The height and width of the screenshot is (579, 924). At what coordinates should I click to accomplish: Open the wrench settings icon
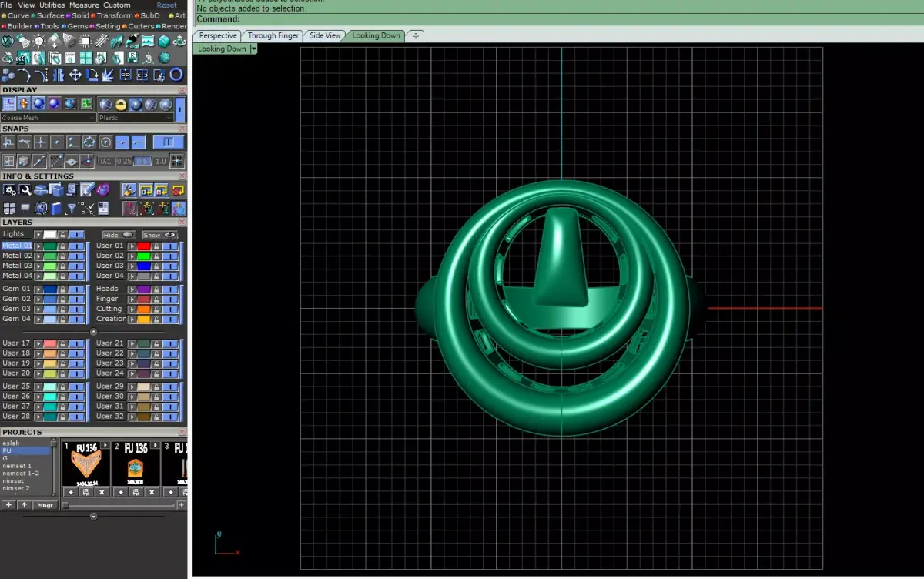(x=25, y=190)
